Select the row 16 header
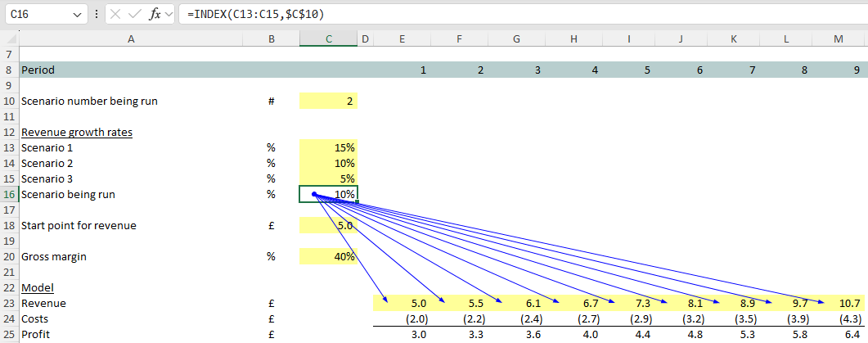 8,194
